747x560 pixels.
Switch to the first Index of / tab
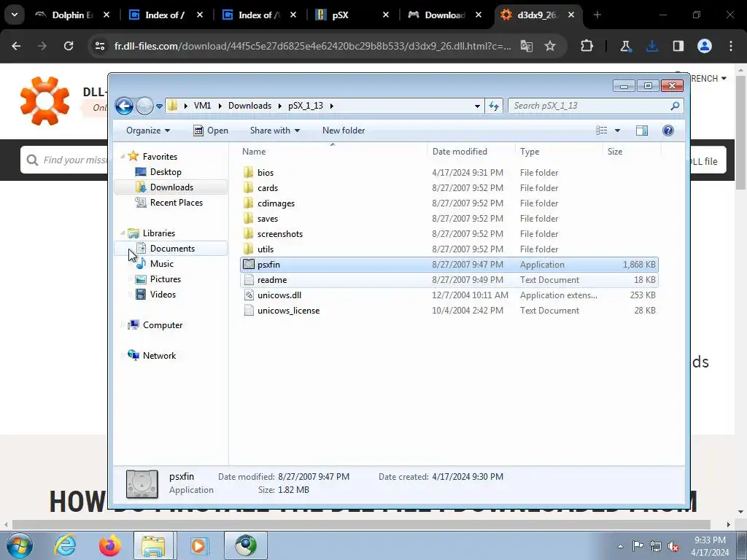[x=164, y=15]
